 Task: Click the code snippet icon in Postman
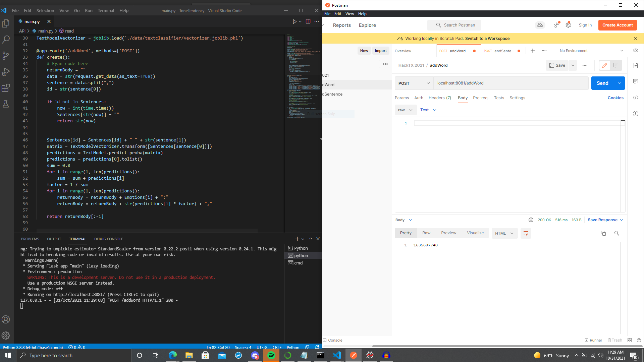tap(636, 98)
